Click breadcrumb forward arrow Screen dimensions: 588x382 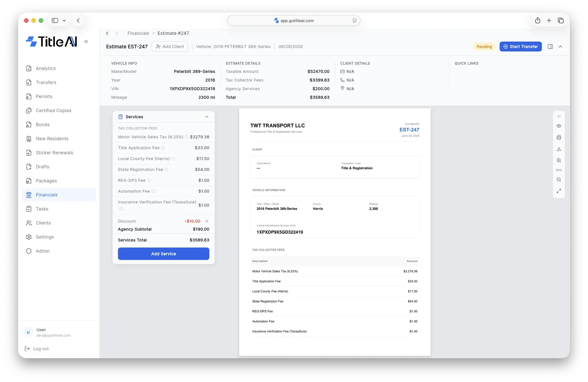pyautogui.click(x=117, y=33)
